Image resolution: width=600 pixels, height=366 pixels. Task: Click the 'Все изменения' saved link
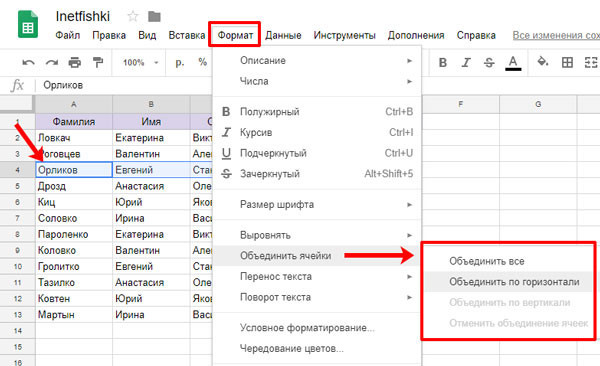pyautogui.click(x=556, y=35)
